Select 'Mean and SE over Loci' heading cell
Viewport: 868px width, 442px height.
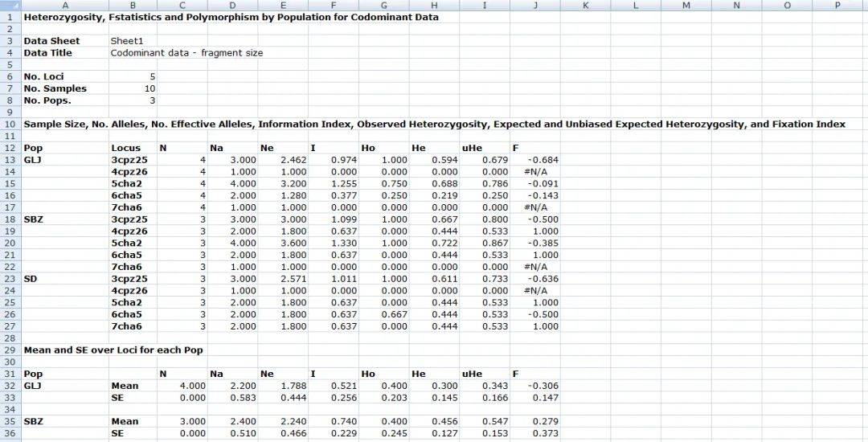coord(113,350)
